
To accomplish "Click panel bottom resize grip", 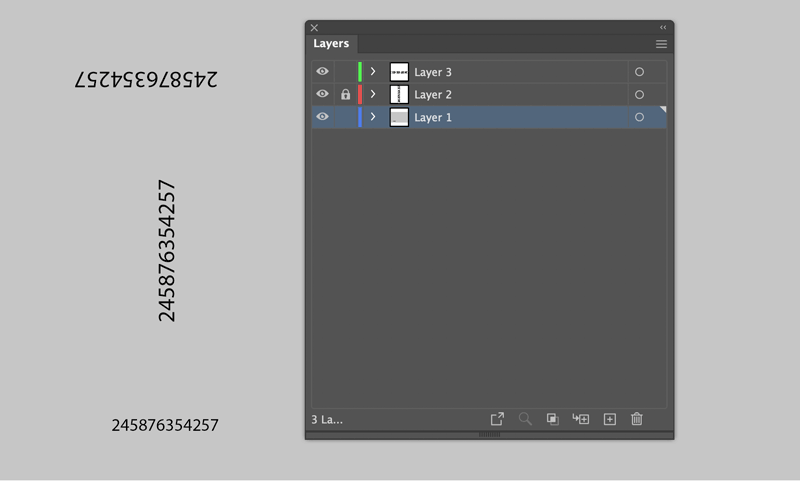I will pos(489,435).
